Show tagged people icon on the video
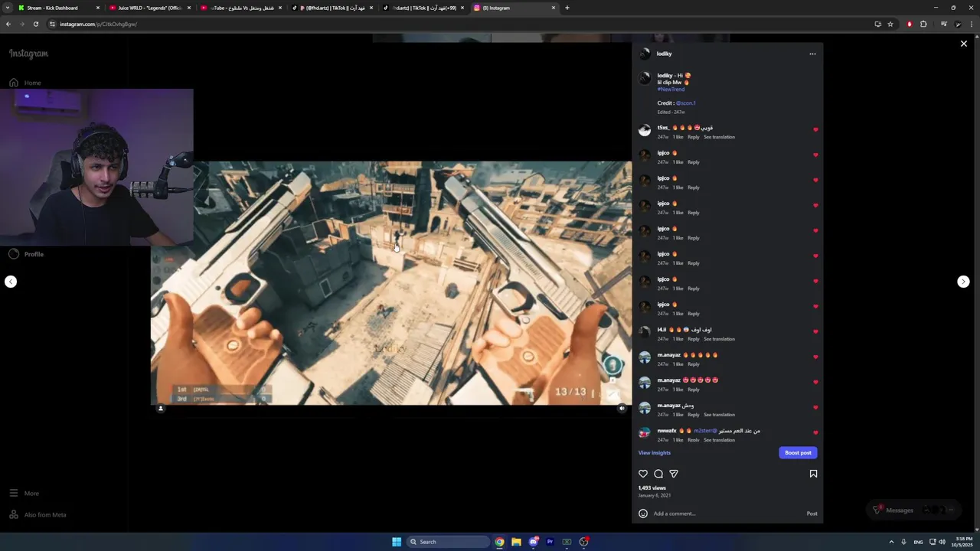Image resolution: width=980 pixels, height=551 pixels. pyautogui.click(x=160, y=409)
